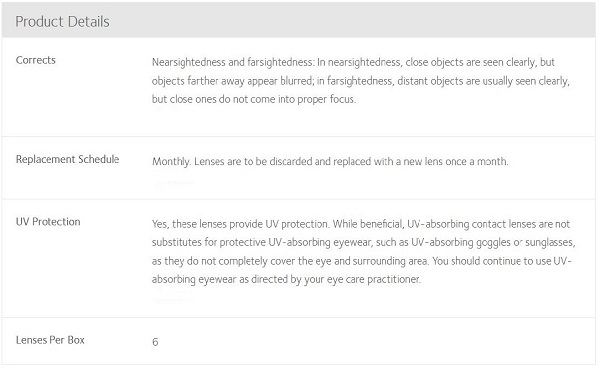
Task: Click the line 'but close ones do not come'
Action: pos(254,99)
